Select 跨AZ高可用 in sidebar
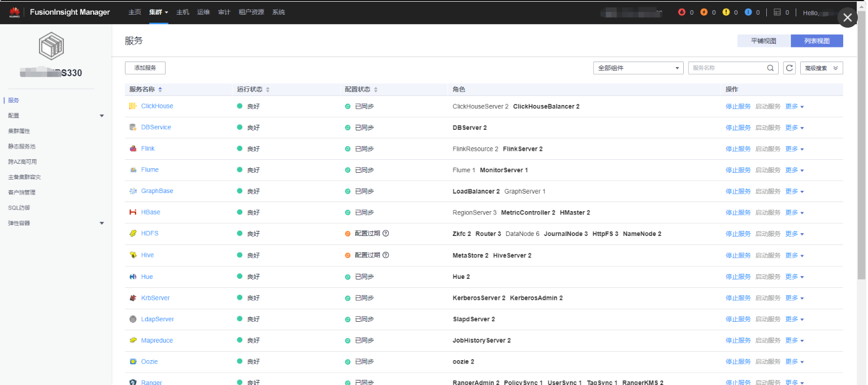The width and height of the screenshot is (868, 385). click(x=23, y=161)
